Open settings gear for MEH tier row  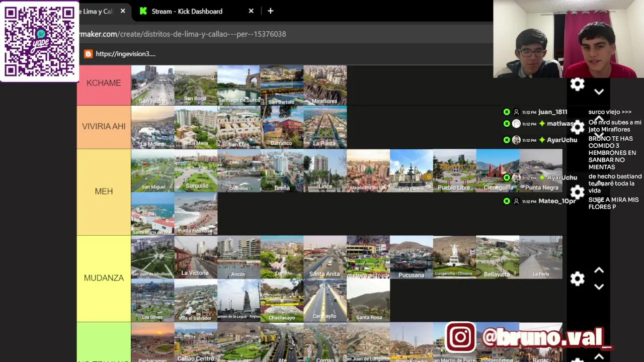click(577, 192)
